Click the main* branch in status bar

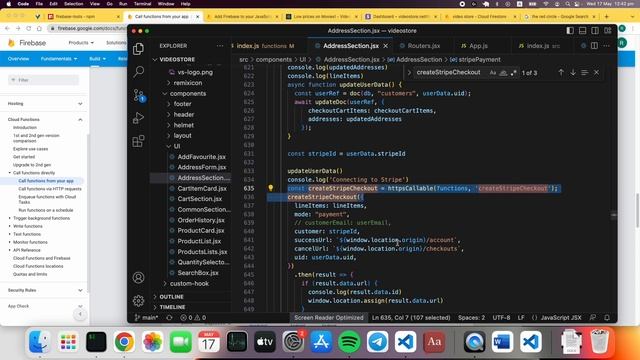point(146,318)
